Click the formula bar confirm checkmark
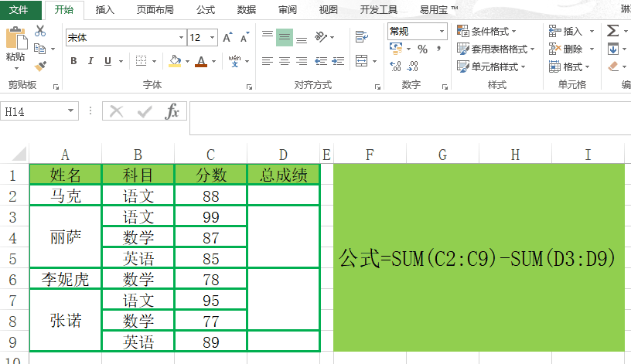Image resolution: width=631 pixels, height=364 pixels. [145, 111]
